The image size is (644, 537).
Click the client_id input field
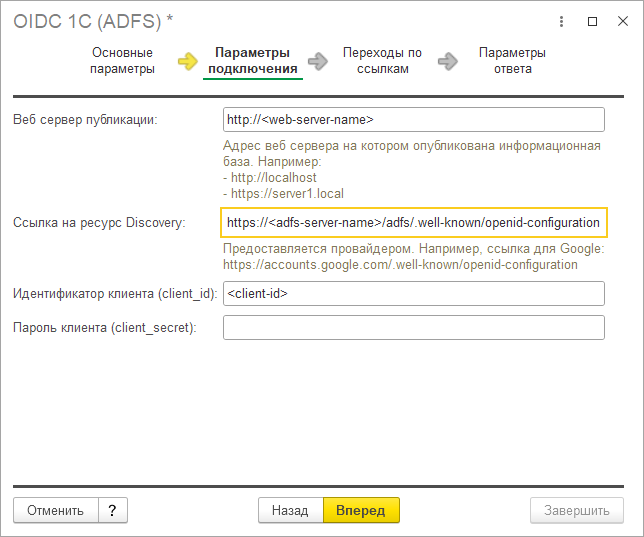(414, 293)
